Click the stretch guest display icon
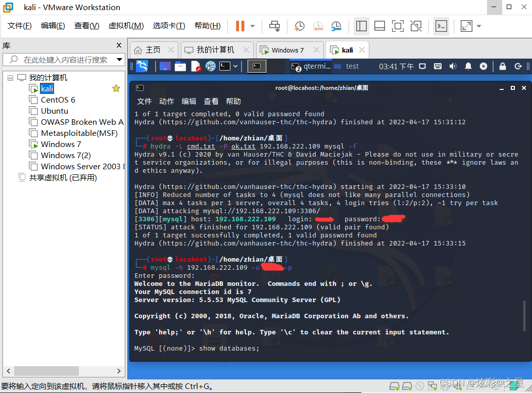The image size is (532, 393). click(466, 26)
